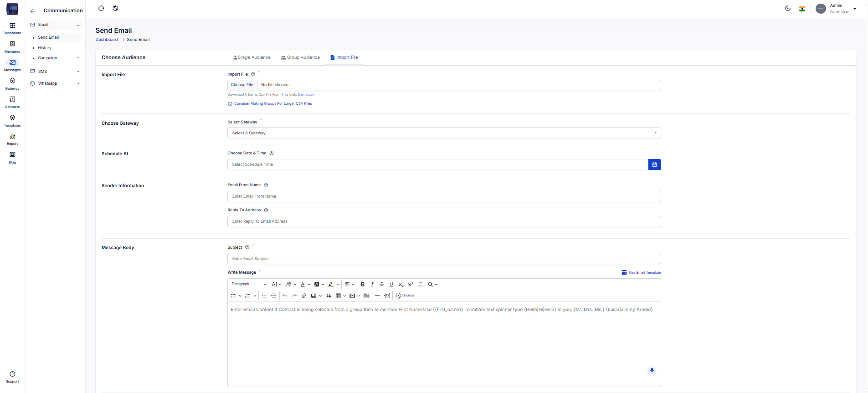868x393 pixels.
Task: Expand the Whatsapp menu in the sidebar
Action: [55, 84]
